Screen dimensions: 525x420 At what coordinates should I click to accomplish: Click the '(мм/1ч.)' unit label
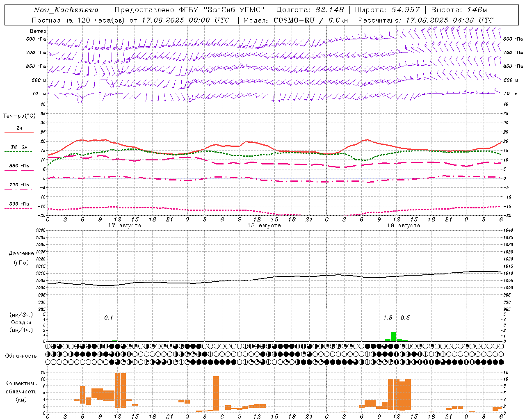click(x=21, y=330)
